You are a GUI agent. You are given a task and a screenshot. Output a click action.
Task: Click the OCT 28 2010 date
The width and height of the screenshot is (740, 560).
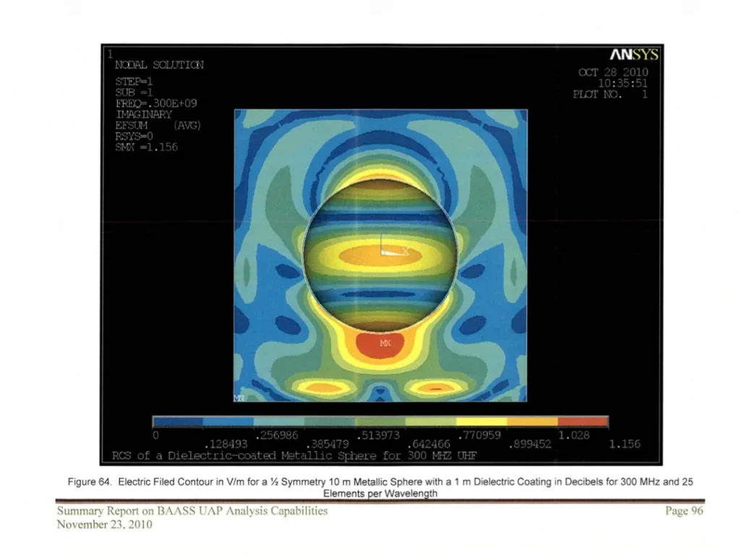(613, 72)
